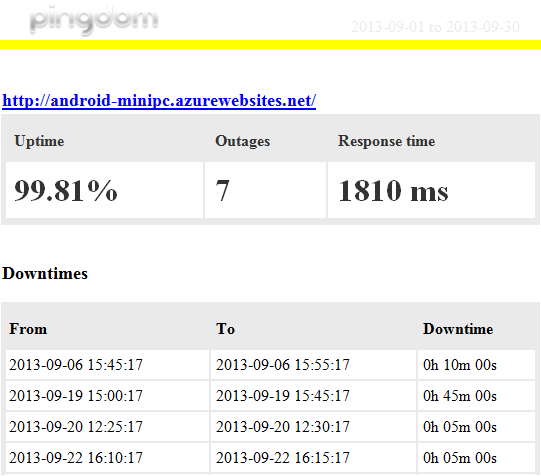Viewport: 541px width, 476px height.
Task: Select From cell 2013-09-19 15:00:17
Action: coord(107,396)
